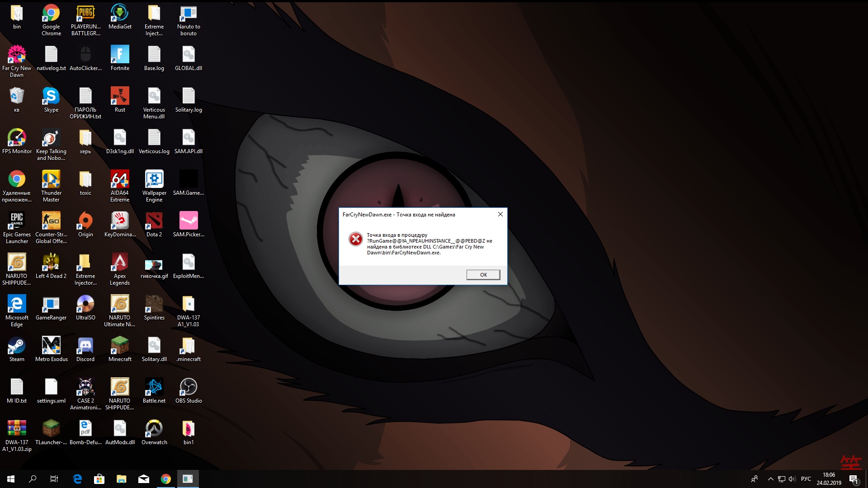Select the Origin desktop shortcut
The width and height of the screenshot is (868, 488).
[x=85, y=221]
